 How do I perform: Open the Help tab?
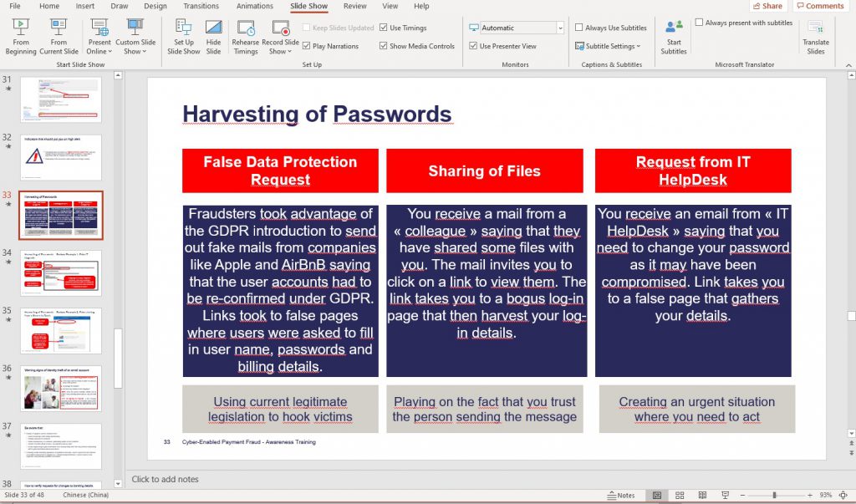pyautogui.click(x=421, y=6)
